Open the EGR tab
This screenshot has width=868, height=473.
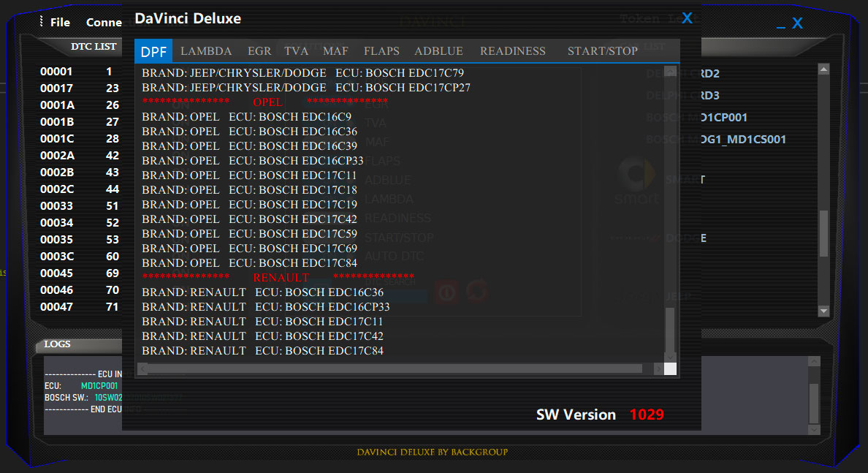point(259,51)
